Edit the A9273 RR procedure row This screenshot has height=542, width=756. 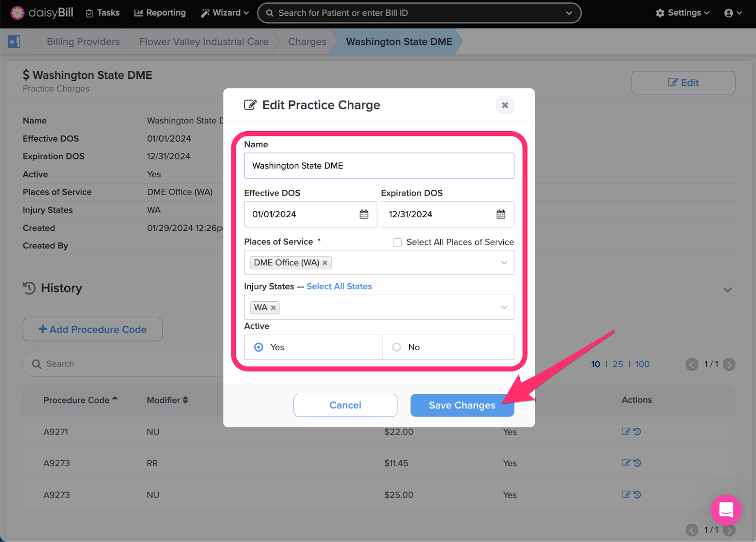(626, 463)
